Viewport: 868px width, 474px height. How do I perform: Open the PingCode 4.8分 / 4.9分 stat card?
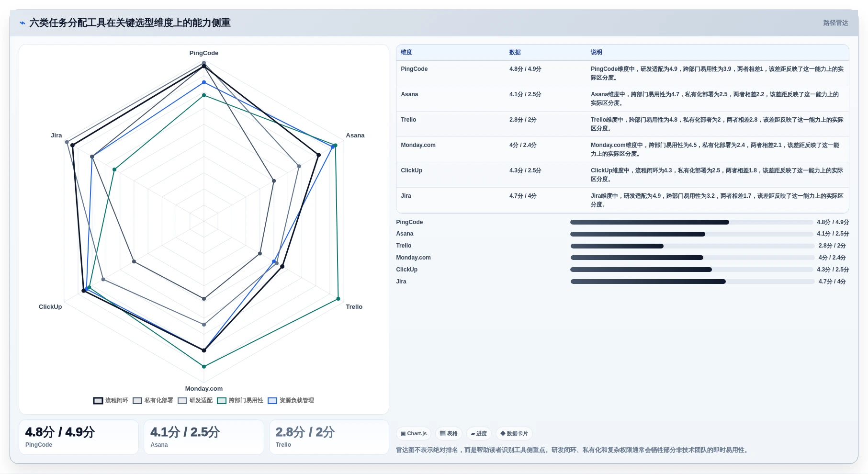(79, 437)
